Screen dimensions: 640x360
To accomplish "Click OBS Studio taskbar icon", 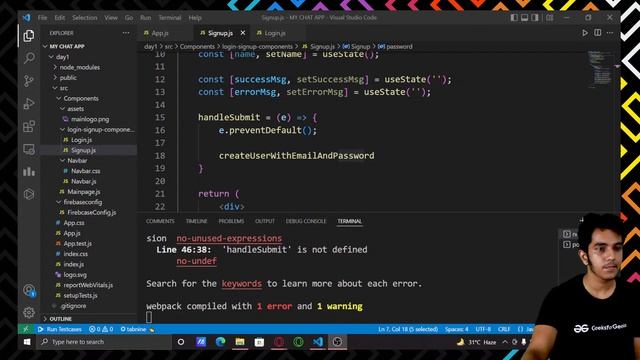I will click(x=337, y=342).
